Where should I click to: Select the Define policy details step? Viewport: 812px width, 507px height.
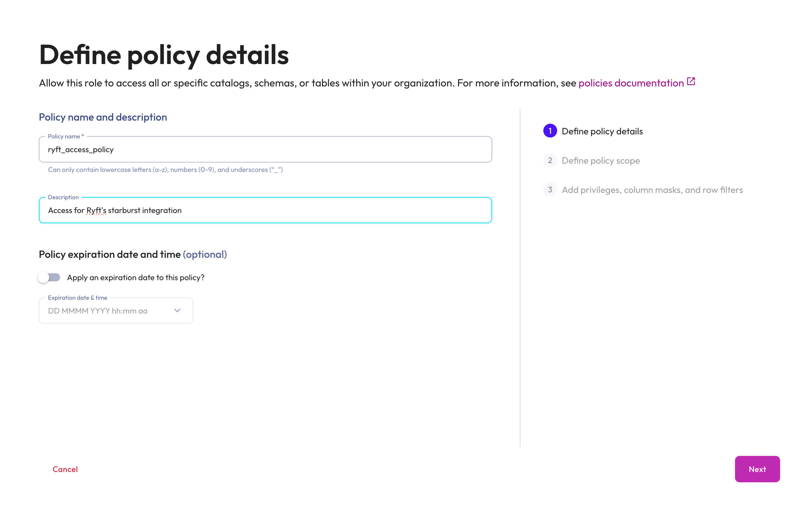[x=602, y=131]
